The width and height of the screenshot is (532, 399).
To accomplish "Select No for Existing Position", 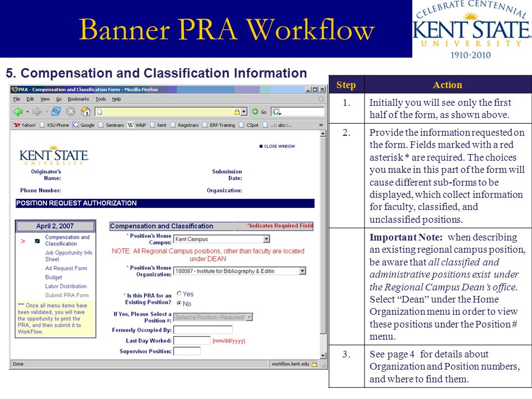I will tap(179, 303).
